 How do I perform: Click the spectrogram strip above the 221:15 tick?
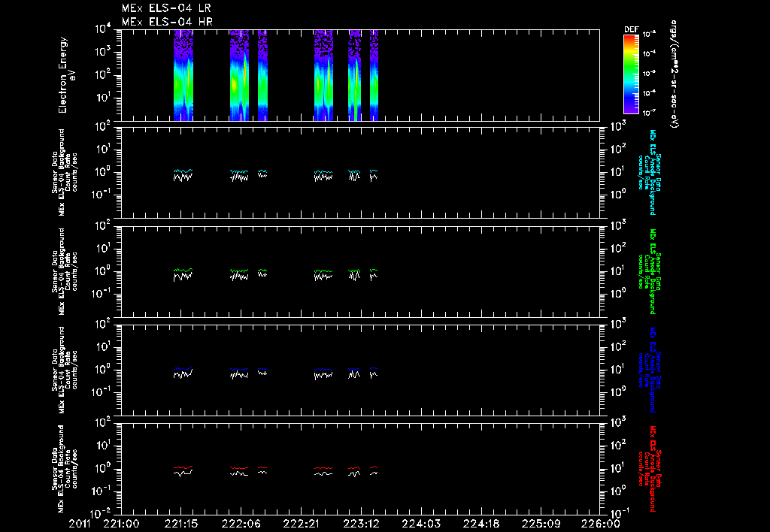pos(183,75)
